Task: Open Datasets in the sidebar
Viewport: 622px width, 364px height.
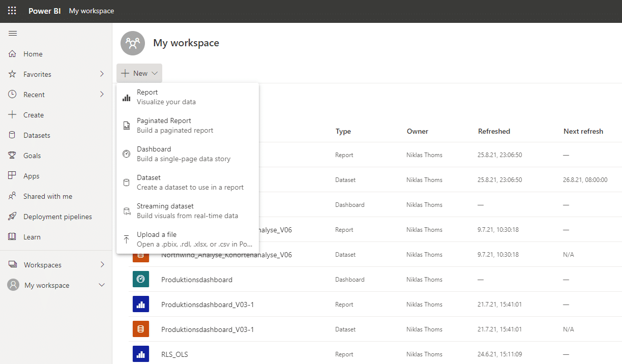Action: click(x=56, y=135)
